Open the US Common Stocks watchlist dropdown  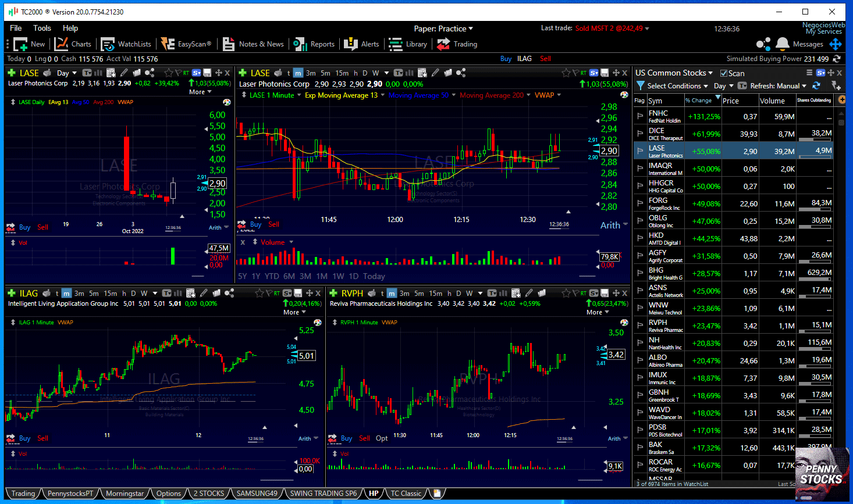coord(674,73)
